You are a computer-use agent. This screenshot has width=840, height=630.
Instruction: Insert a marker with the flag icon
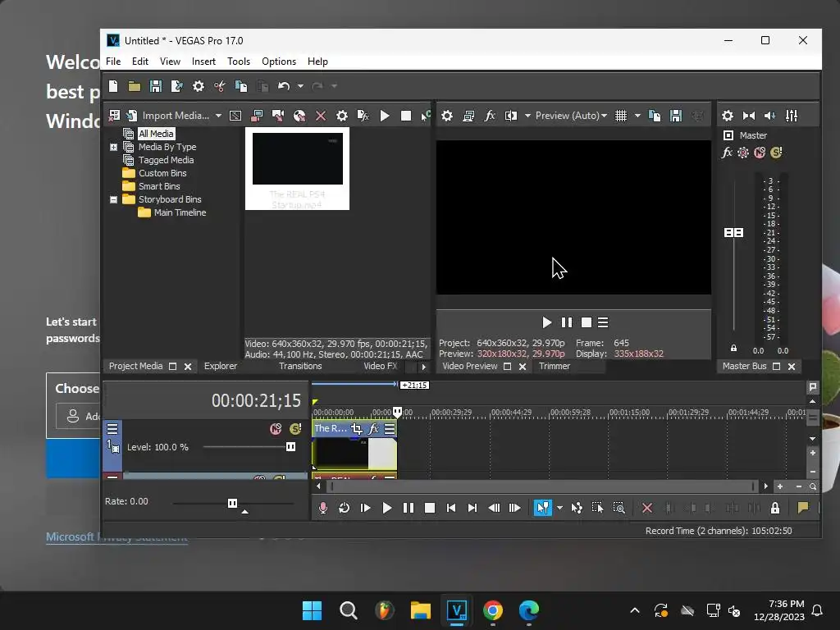(x=803, y=508)
